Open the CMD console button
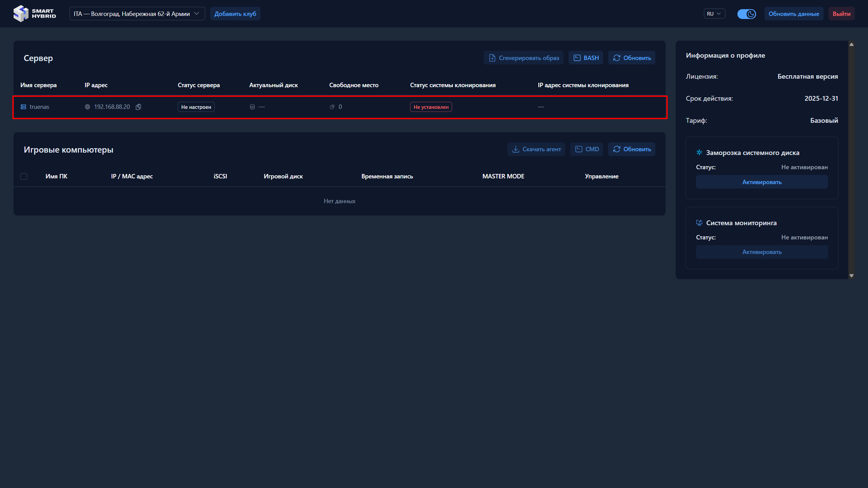The image size is (868, 488). [x=586, y=149]
